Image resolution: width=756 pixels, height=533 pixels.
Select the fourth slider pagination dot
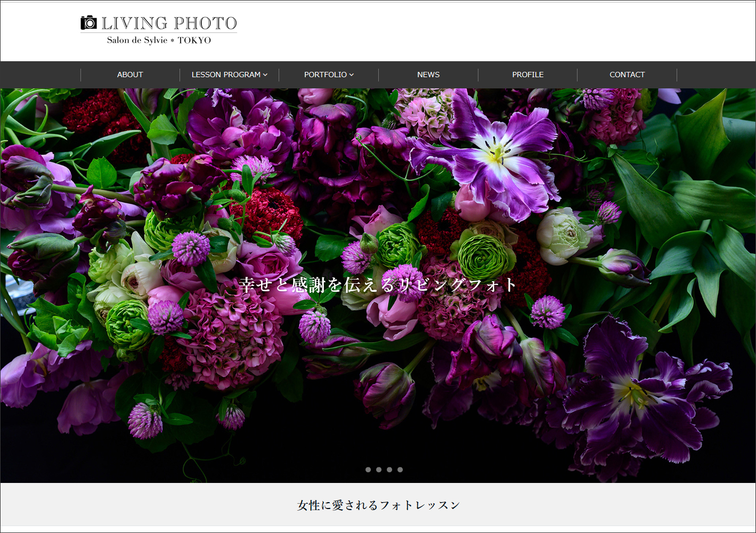tap(400, 470)
